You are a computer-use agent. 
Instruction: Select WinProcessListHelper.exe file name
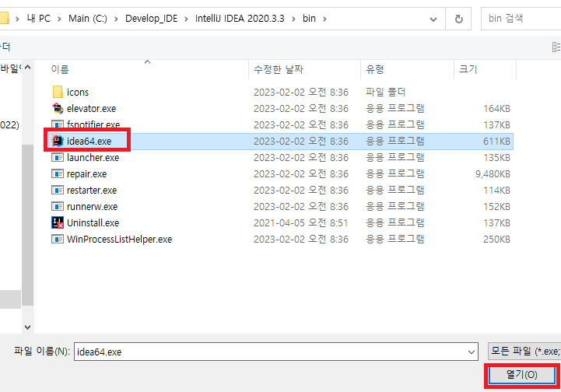tap(119, 240)
